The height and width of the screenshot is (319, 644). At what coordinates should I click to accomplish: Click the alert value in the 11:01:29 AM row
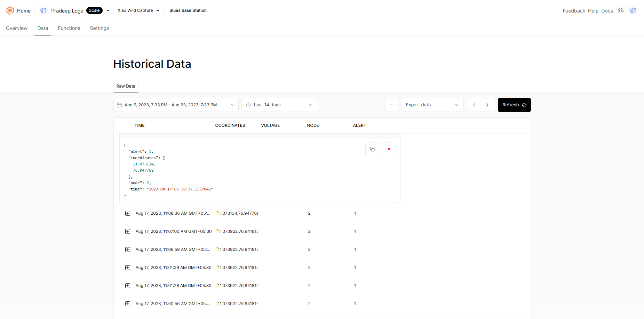click(x=355, y=268)
